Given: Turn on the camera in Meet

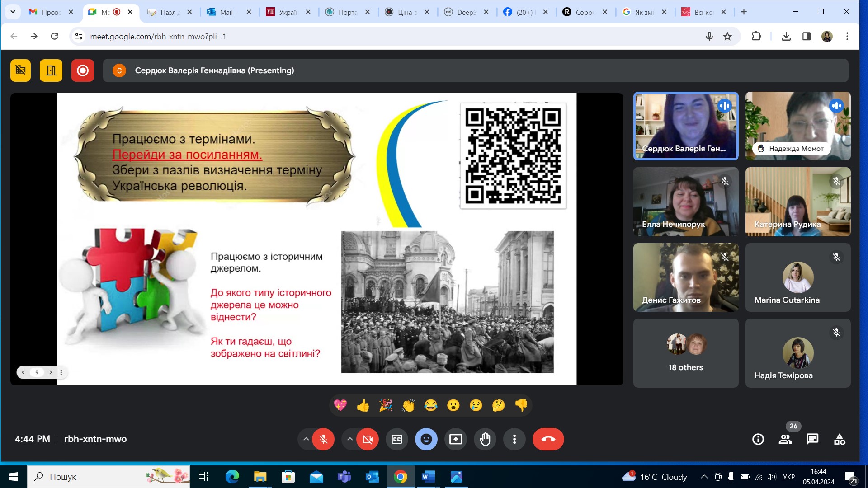Looking at the screenshot, I should 368,439.
